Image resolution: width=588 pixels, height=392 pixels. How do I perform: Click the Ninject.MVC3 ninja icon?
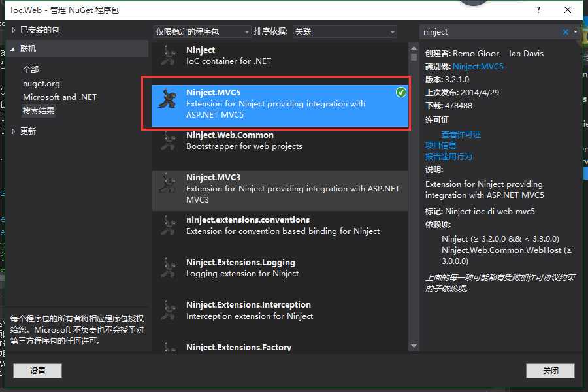pos(169,183)
